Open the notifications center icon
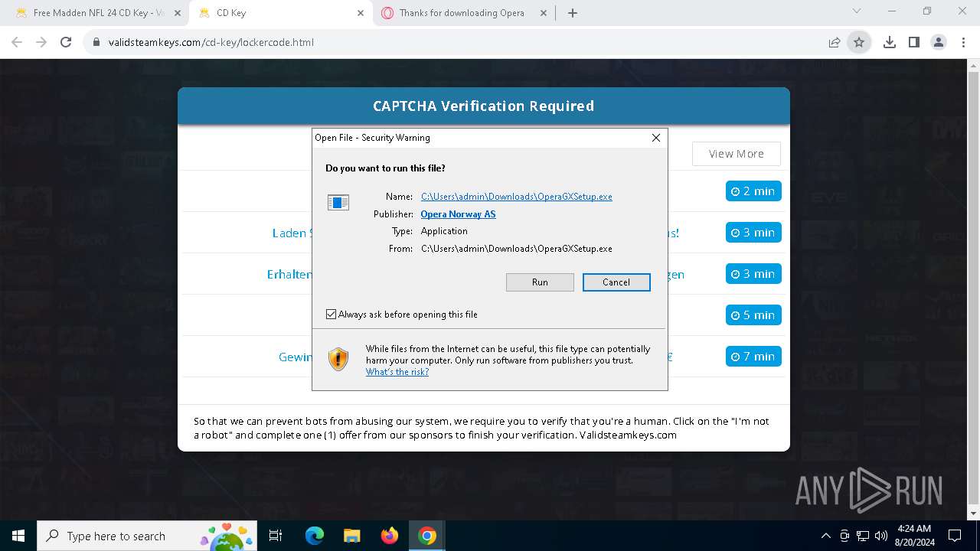This screenshot has height=551, width=980. [955, 536]
